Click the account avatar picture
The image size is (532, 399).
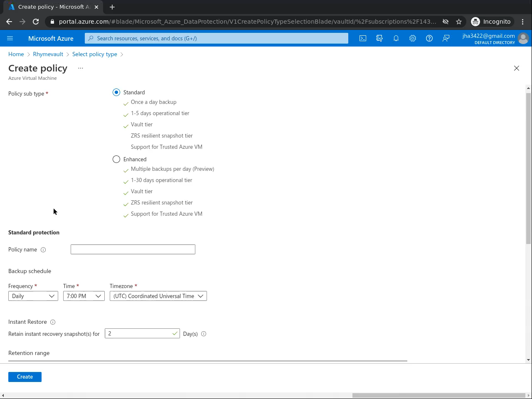click(523, 38)
